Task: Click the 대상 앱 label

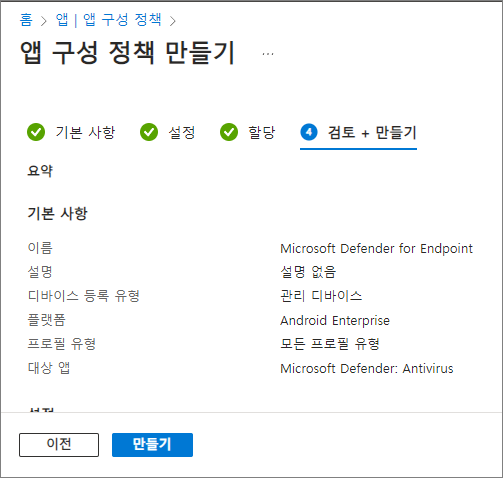Action: (x=49, y=368)
